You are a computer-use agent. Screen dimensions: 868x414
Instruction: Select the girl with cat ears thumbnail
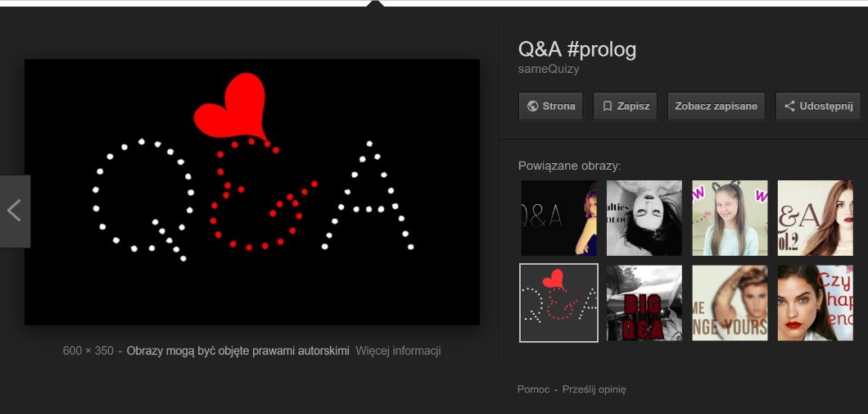pyautogui.click(x=730, y=218)
